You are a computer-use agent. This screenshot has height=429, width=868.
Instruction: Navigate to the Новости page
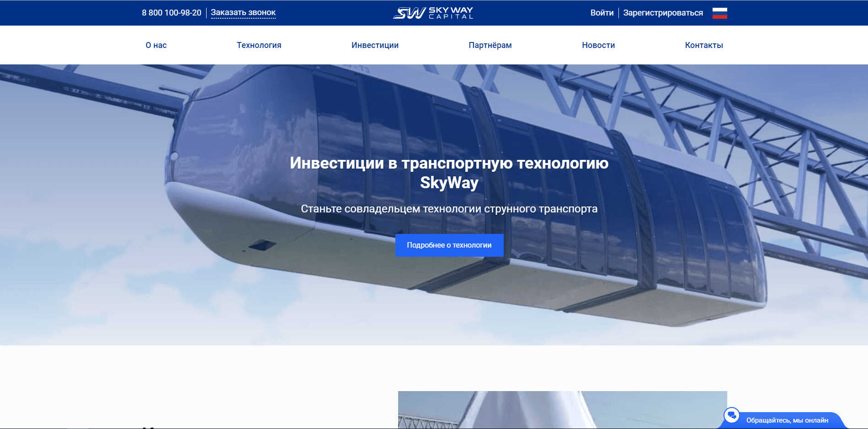point(598,45)
